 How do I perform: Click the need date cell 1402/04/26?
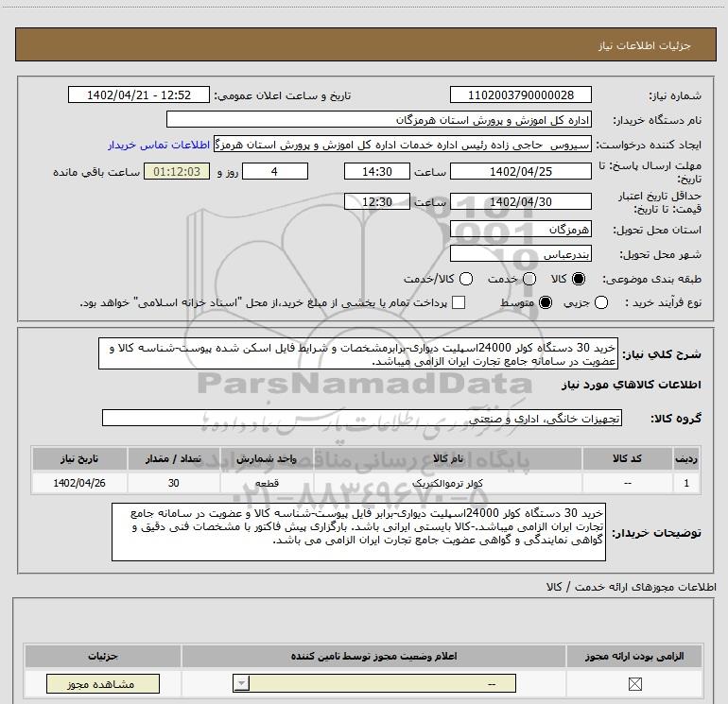point(79,483)
